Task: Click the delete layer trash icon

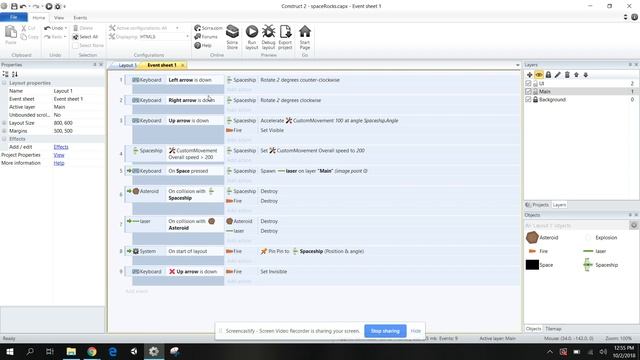Action: click(x=567, y=75)
